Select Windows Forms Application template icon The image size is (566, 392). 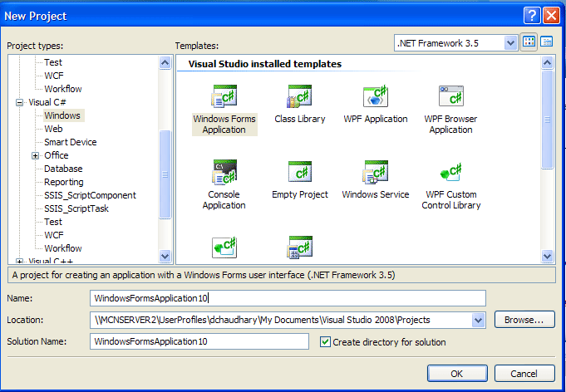pos(224,96)
